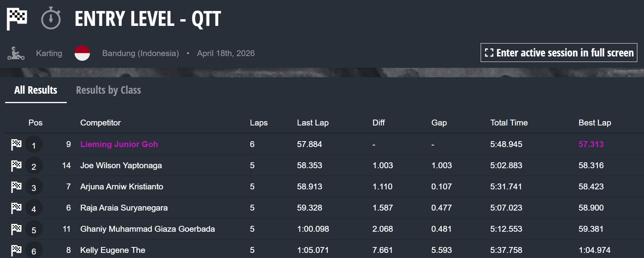Click the Pos column header

coord(35,123)
